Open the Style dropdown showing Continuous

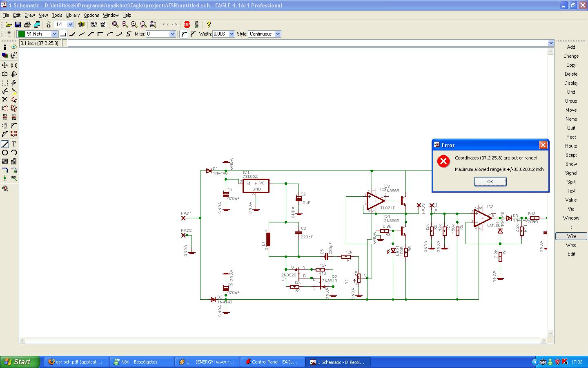click(x=278, y=34)
